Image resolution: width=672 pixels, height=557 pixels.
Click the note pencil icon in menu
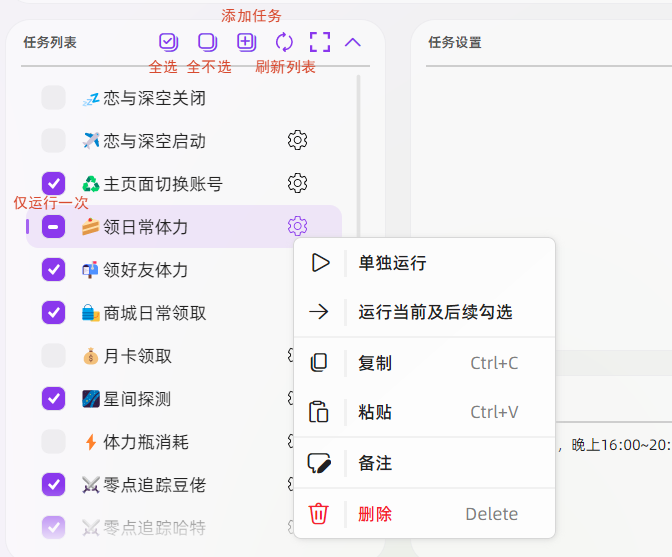point(319,463)
